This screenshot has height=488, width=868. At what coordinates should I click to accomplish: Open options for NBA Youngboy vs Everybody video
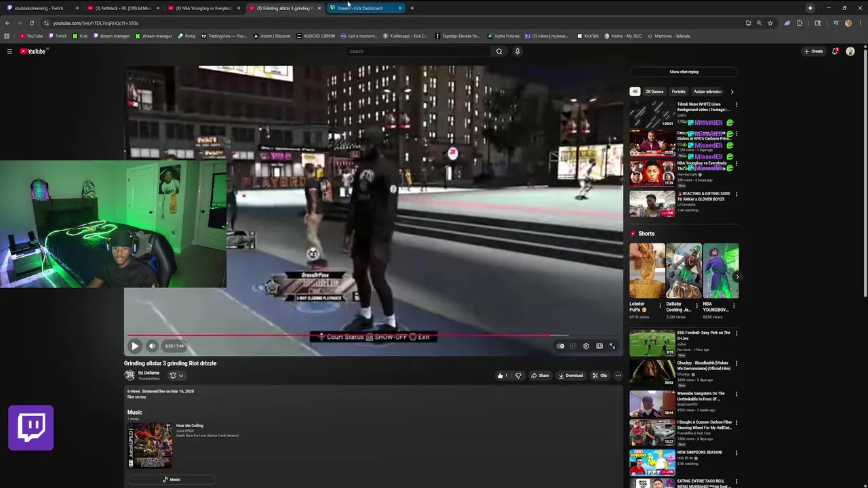736,163
